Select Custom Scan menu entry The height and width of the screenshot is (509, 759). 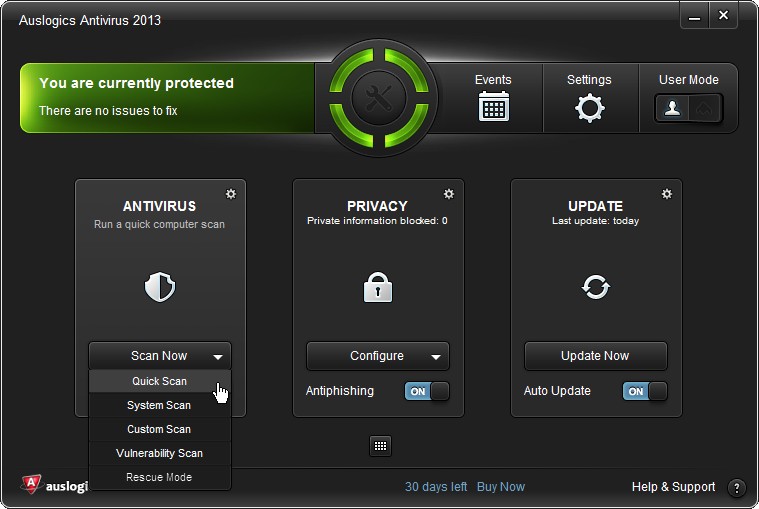tap(159, 429)
